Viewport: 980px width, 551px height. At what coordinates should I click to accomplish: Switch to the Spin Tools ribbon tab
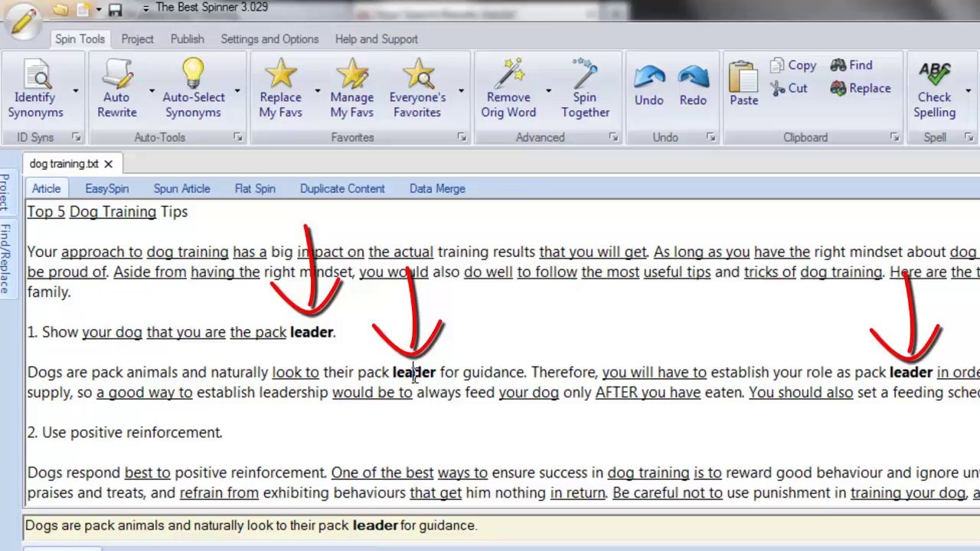click(x=80, y=39)
